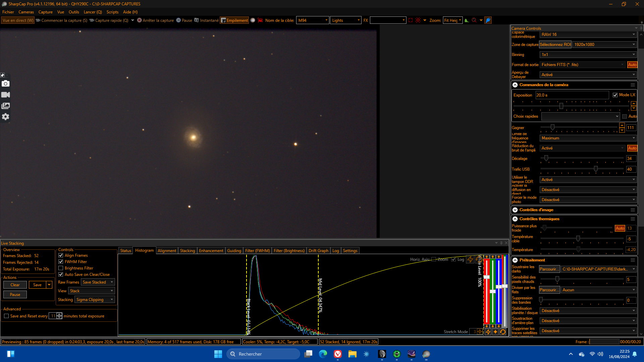Screen dimensions: 644x362
Task: Open the Binning 1x1 dropdown
Action: (588, 55)
